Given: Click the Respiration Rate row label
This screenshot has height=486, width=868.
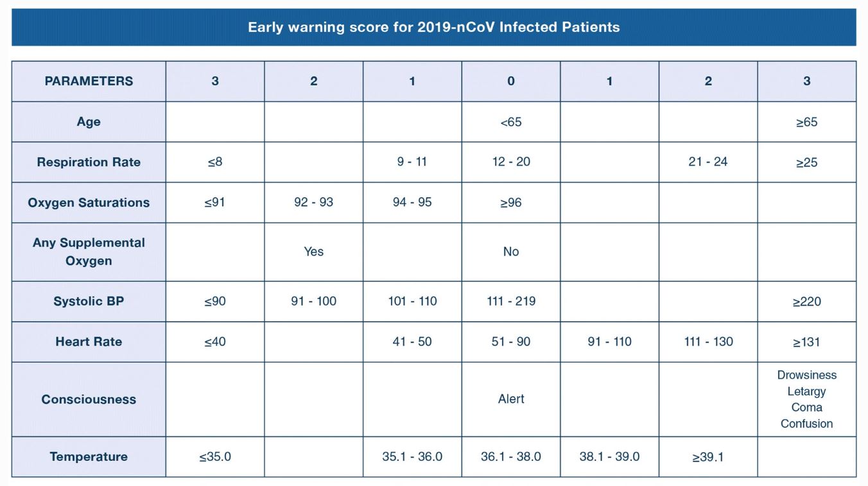Looking at the screenshot, I should point(89,162).
